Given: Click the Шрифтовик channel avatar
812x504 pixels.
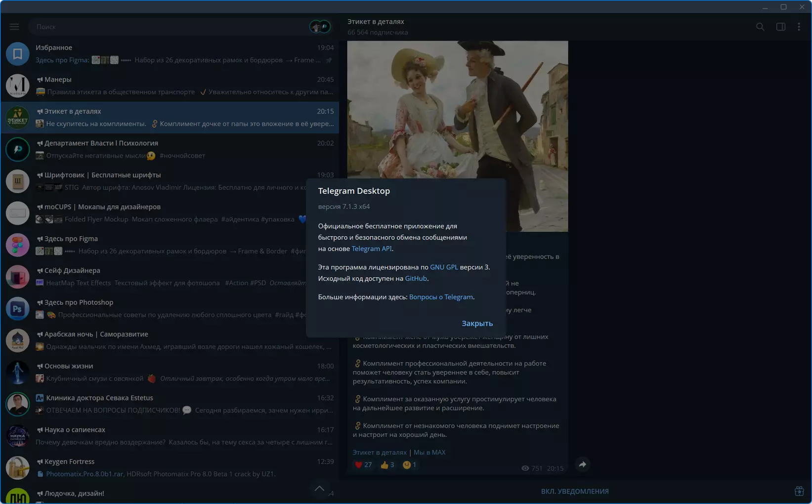Looking at the screenshot, I should [17, 181].
